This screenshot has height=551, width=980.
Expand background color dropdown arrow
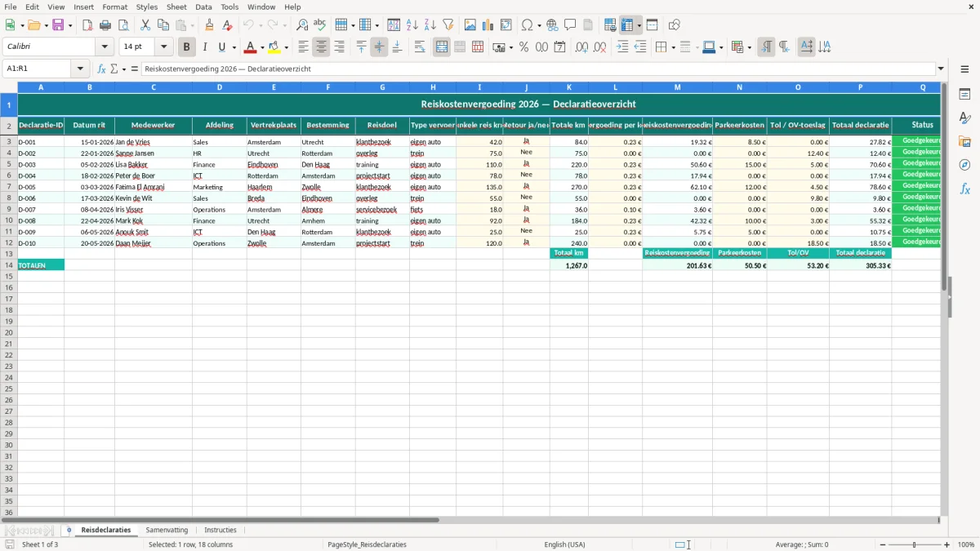[x=286, y=47]
